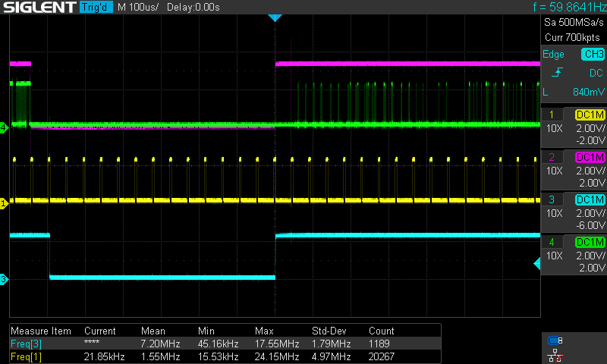
Task: Click the Count column header
Action: (x=382, y=331)
